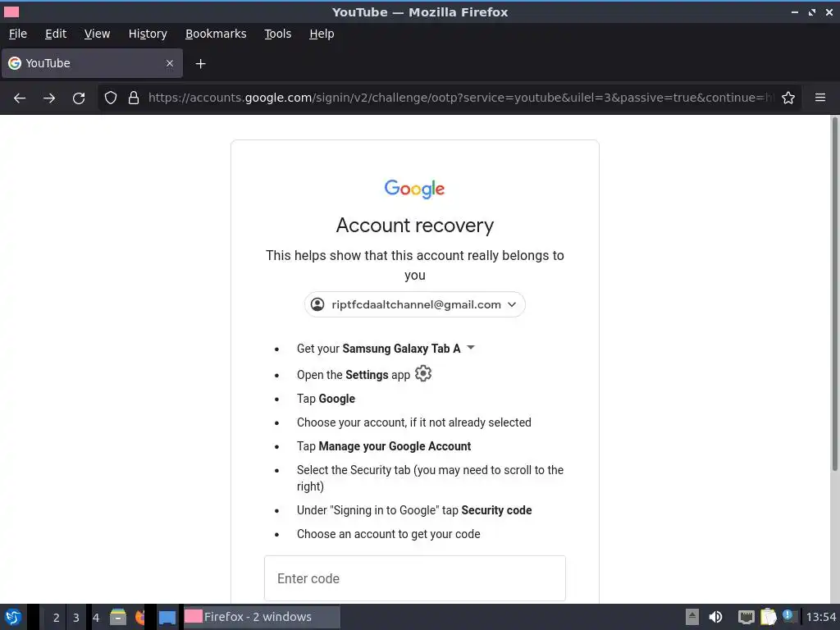Switch to workspace 3
The image size is (840, 630).
[76, 618]
